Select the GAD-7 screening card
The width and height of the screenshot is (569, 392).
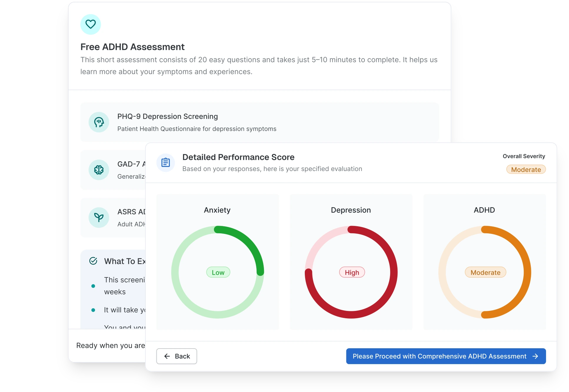click(113, 170)
